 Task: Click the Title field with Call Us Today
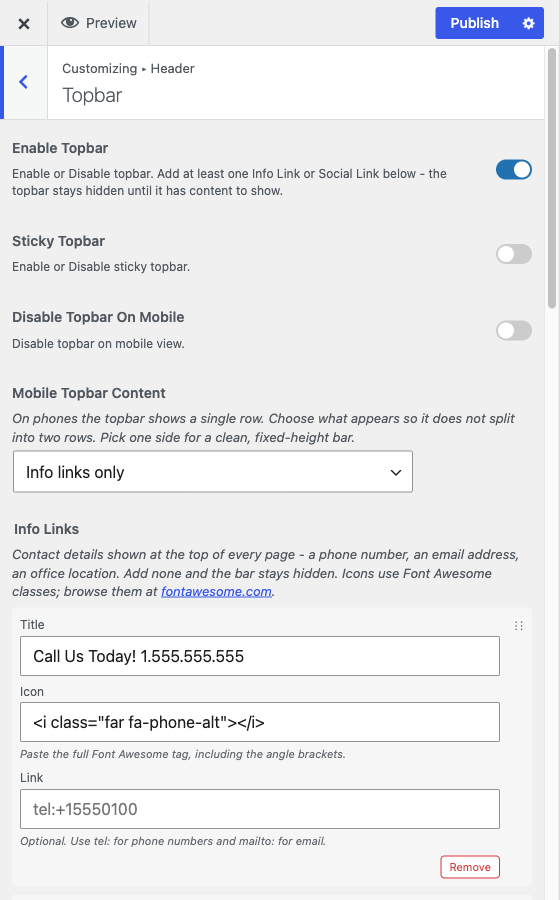260,656
